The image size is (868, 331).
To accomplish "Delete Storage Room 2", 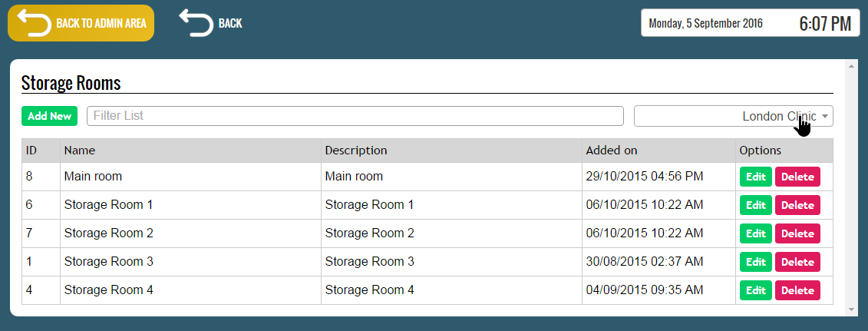I will [797, 233].
